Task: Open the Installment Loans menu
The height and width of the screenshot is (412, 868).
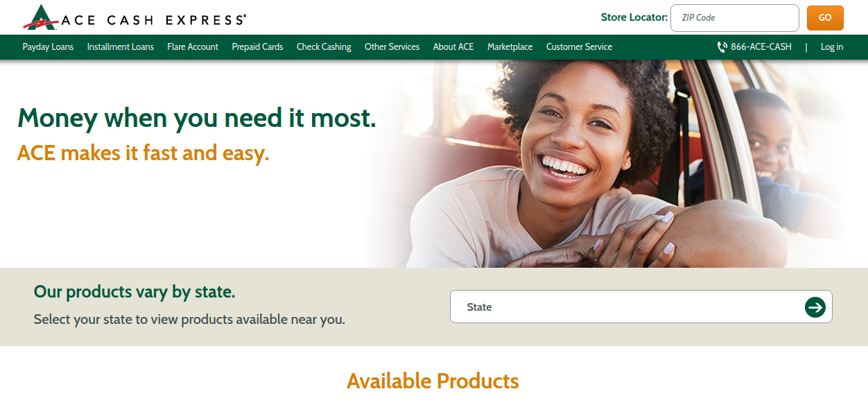Action: tap(121, 47)
